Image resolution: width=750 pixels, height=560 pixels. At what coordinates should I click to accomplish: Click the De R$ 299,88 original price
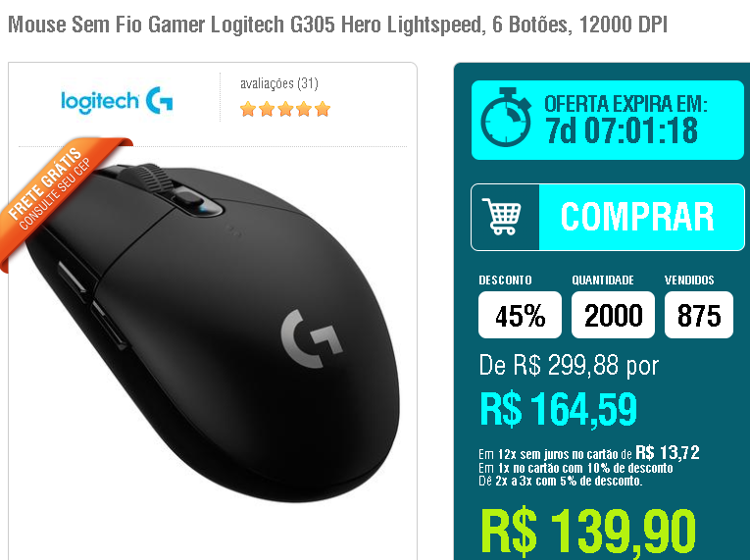pyautogui.click(x=569, y=366)
